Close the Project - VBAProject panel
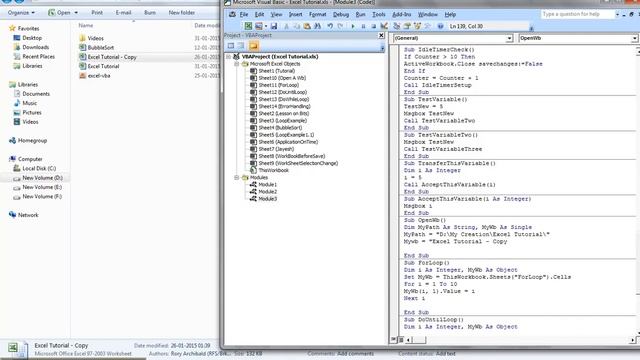This screenshot has width=640, height=360. [x=381, y=36]
